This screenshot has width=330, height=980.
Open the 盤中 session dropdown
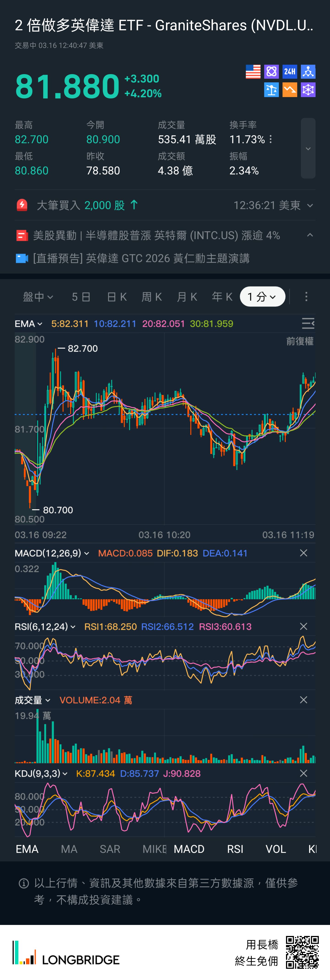tap(38, 297)
